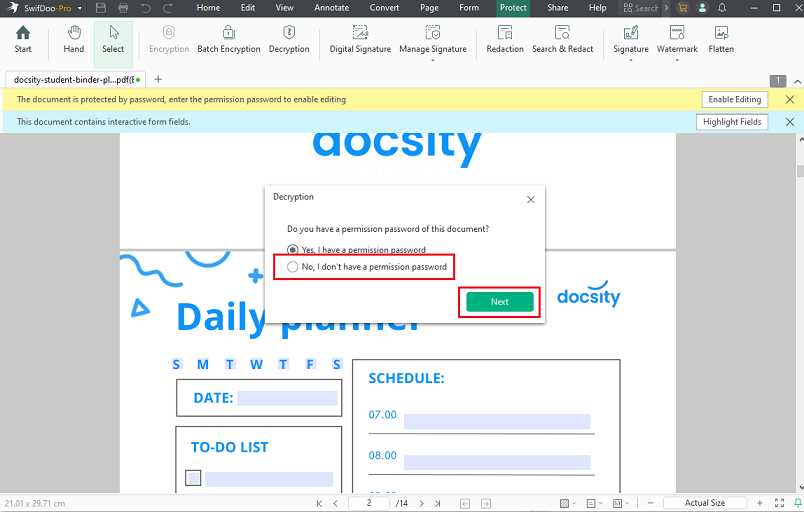Enter full screen mode
Viewport: 804px width, 512px height.
(x=779, y=503)
